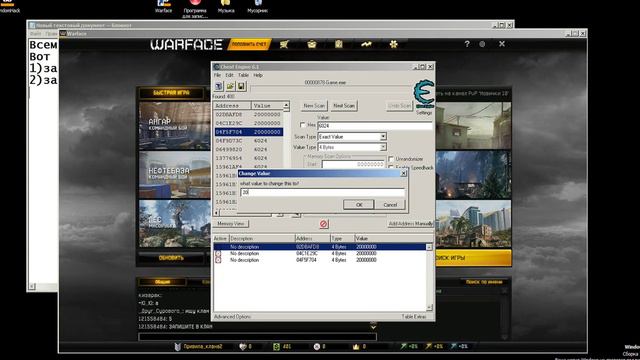Viewport: 640px width, 360px height.
Task: Click the Warface question mark help icon
Action: pos(467,44)
